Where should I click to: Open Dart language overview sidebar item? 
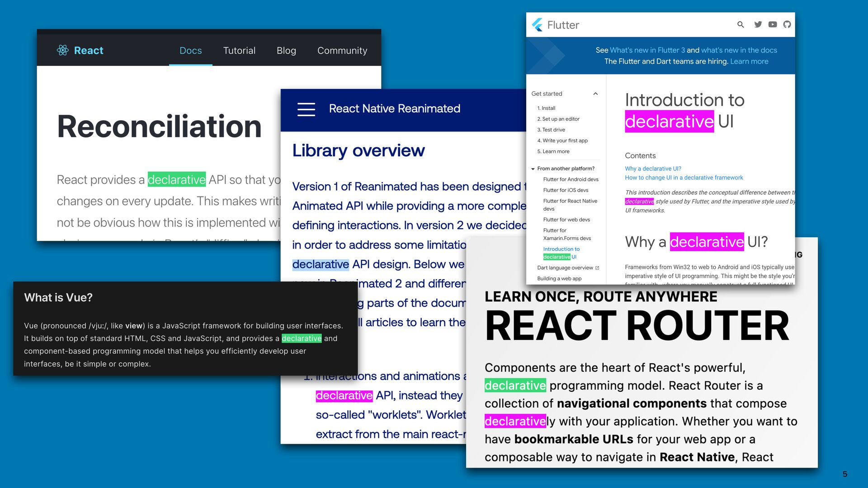click(565, 268)
